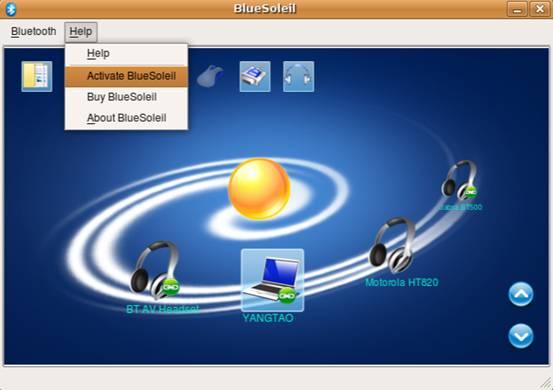
Task: Collapse the open Help menu header
Action: (81, 32)
